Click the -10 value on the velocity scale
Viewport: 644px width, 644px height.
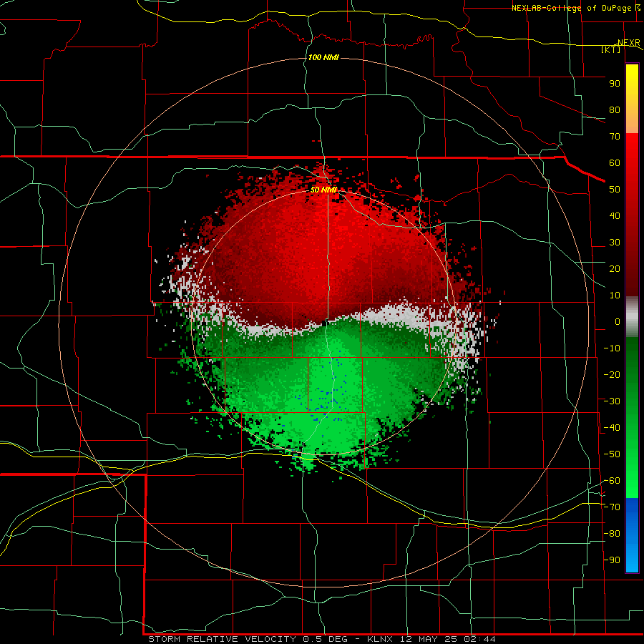pos(612,348)
